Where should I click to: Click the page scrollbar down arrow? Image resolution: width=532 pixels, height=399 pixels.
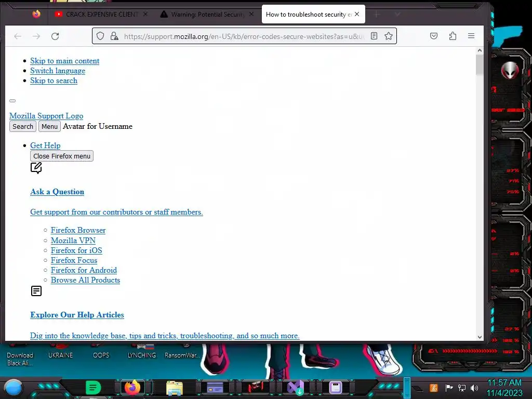(480, 337)
